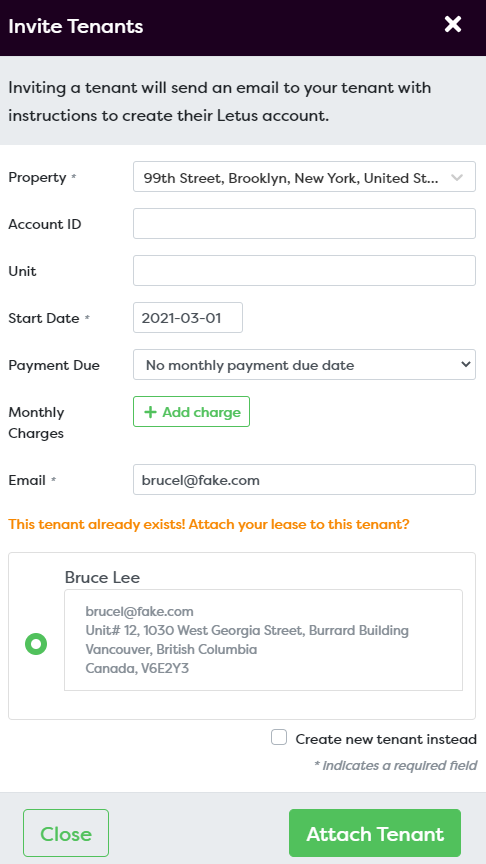Image resolution: width=486 pixels, height=864 pixels.
Task: Focus the Unit text field
Action: (304, 270)
